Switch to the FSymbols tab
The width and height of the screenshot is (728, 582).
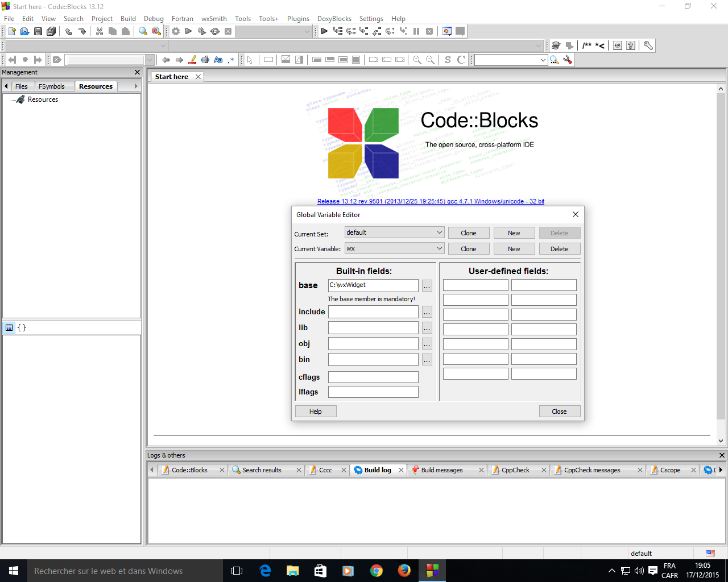tap(52, 86)
